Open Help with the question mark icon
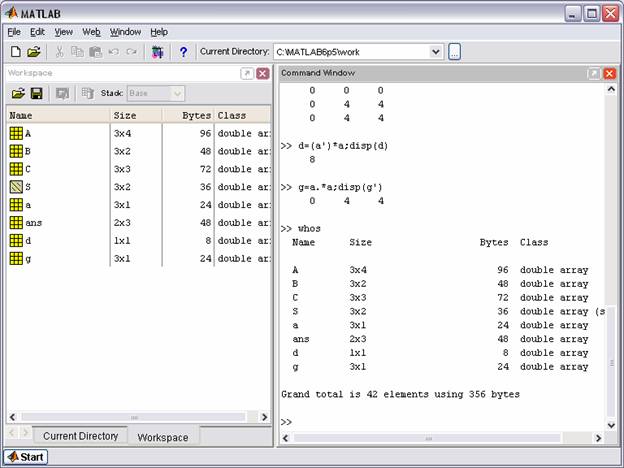This screenshot has height=468, width=624. (x=183, y=52)
